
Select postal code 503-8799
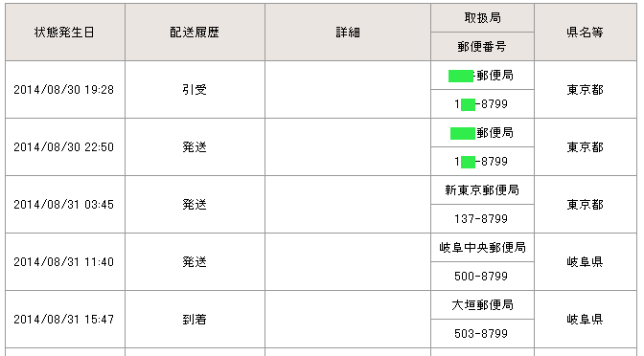[x=482, y=333]
